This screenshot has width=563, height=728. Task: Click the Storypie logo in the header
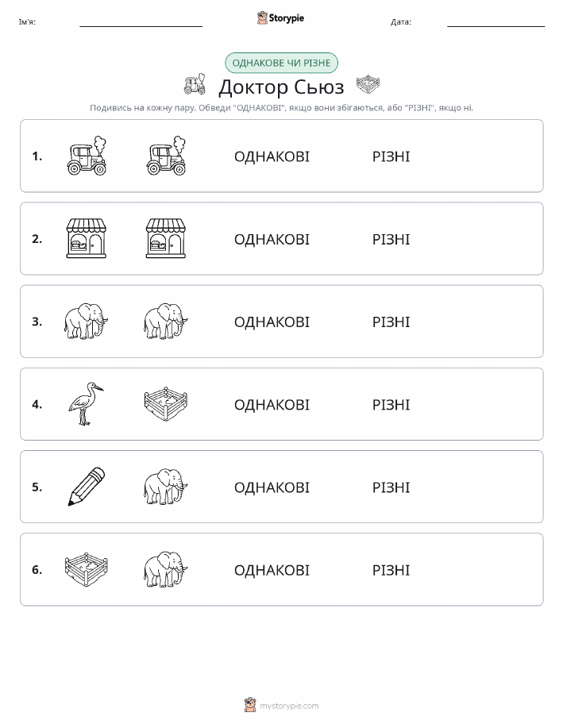280,18
